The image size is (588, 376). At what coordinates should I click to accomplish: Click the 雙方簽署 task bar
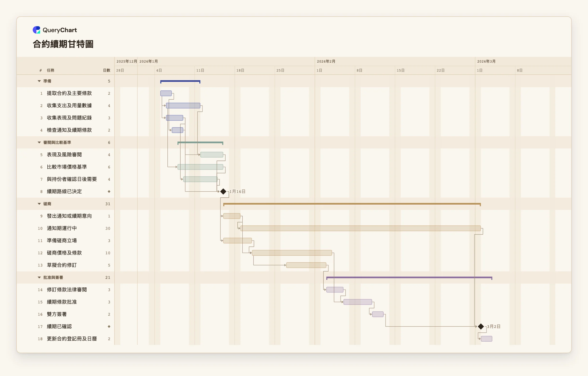378,314
